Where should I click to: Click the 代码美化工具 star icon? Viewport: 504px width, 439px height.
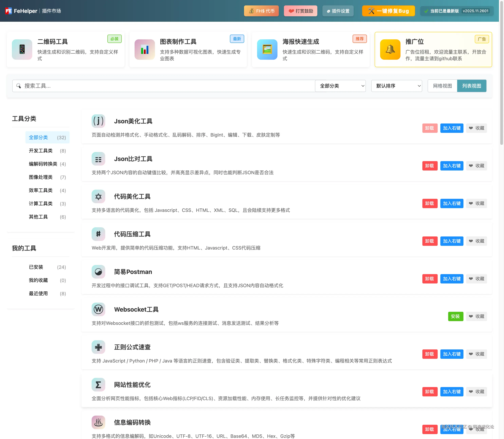coord(98,196)
